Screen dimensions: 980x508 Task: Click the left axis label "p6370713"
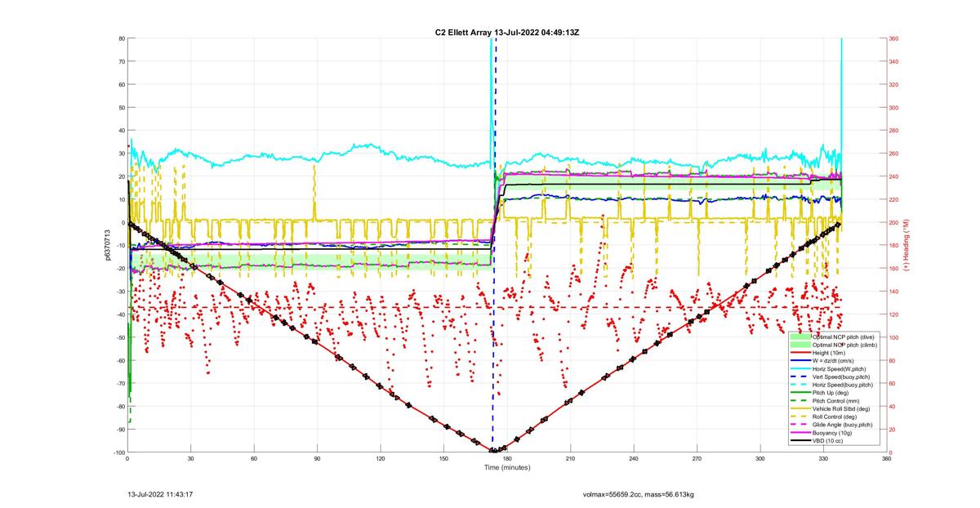[x=107, y=245]
